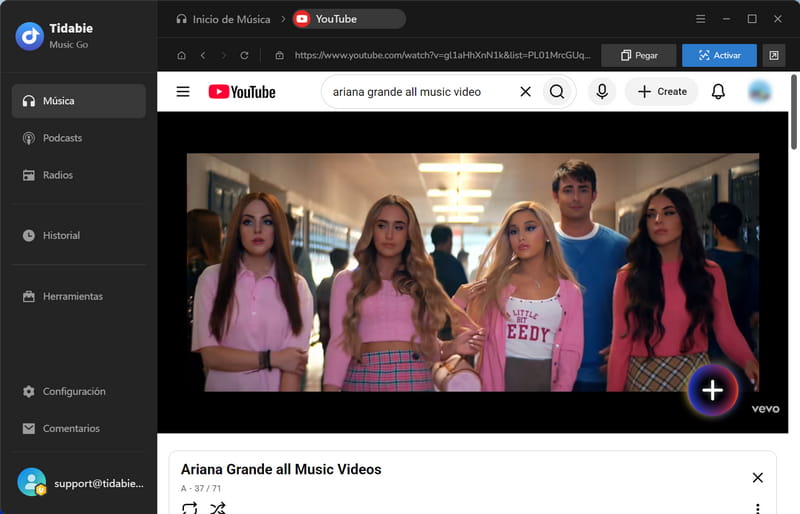Image resolution: width=800 pixels, height=514 pixels.
Task: Open playlist three-dot options menu
Action: point(758,508)
